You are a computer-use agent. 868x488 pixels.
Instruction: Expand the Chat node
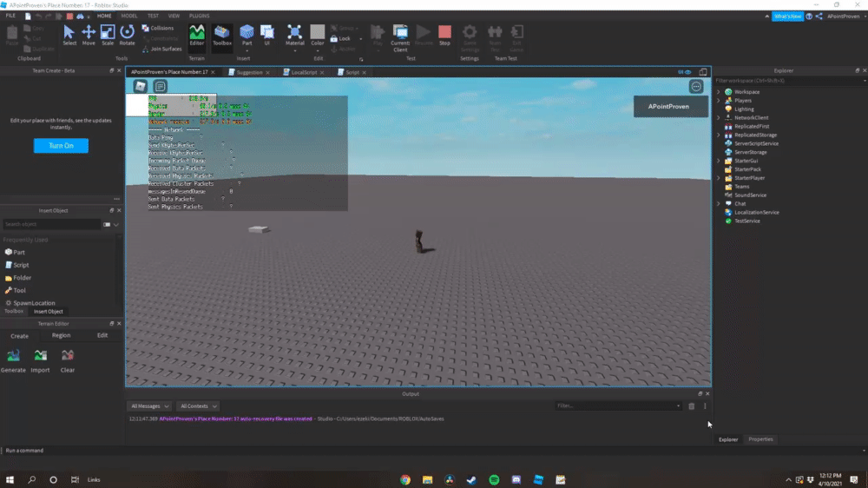(719, 203)
